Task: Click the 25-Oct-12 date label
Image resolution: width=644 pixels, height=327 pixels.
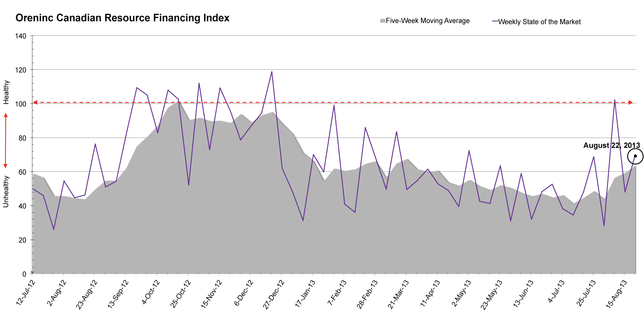Action: 181,294
